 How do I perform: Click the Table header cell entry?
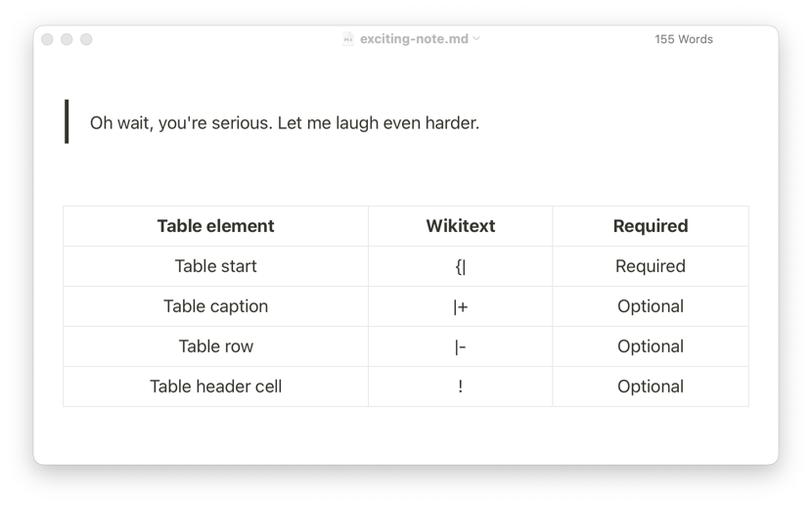[x=215, y=387]
